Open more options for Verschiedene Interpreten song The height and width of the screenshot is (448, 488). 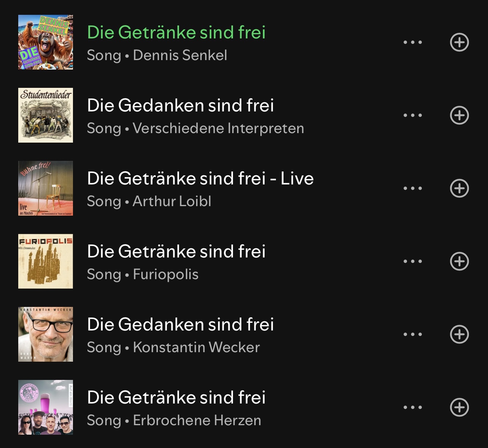(413, 115)
